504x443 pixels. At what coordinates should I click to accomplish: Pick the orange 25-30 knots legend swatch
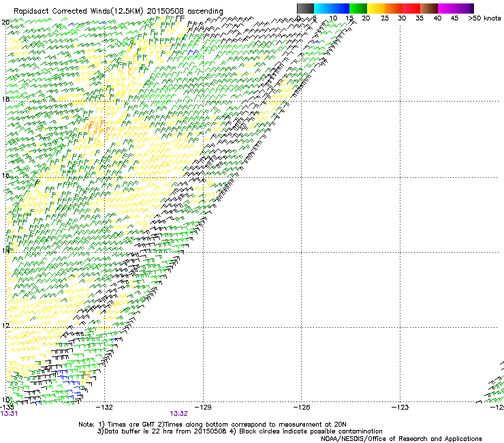click(394, 8)
